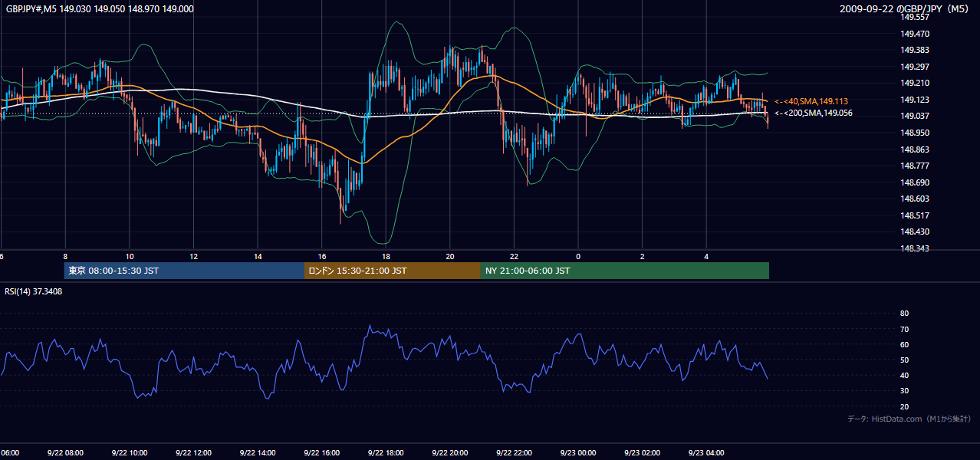Click price axis value 148.517
The height and width of the screenshot is (460, 980).
(915, 215)
